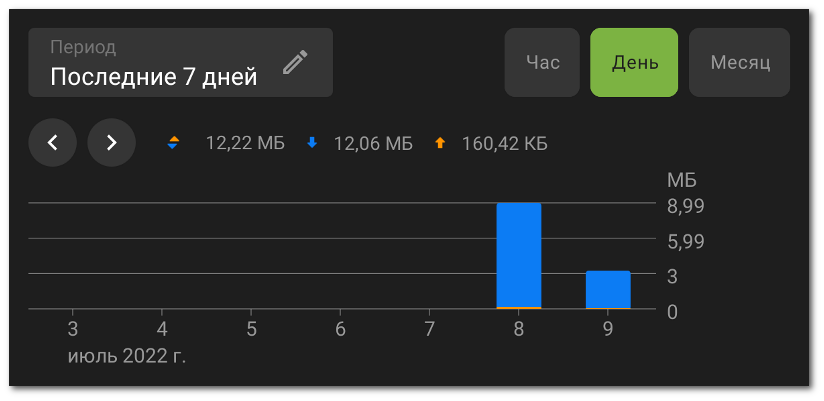Open the Период selector field

(x=180, y=63)
